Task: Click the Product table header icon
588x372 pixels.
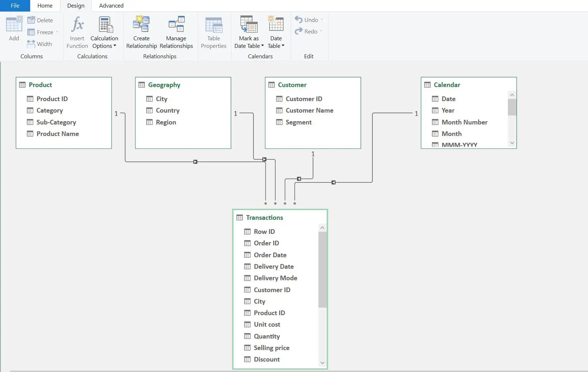Action: (22, 85)
